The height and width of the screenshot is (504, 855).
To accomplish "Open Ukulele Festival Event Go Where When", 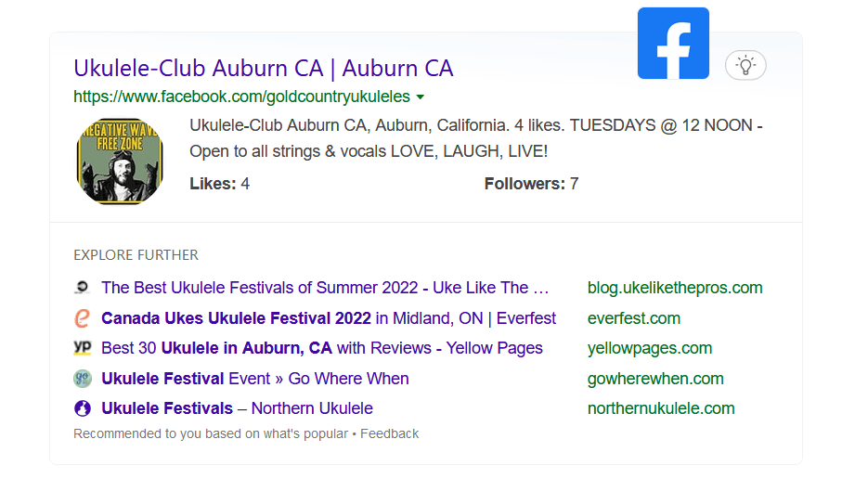I will coord(255,379).
